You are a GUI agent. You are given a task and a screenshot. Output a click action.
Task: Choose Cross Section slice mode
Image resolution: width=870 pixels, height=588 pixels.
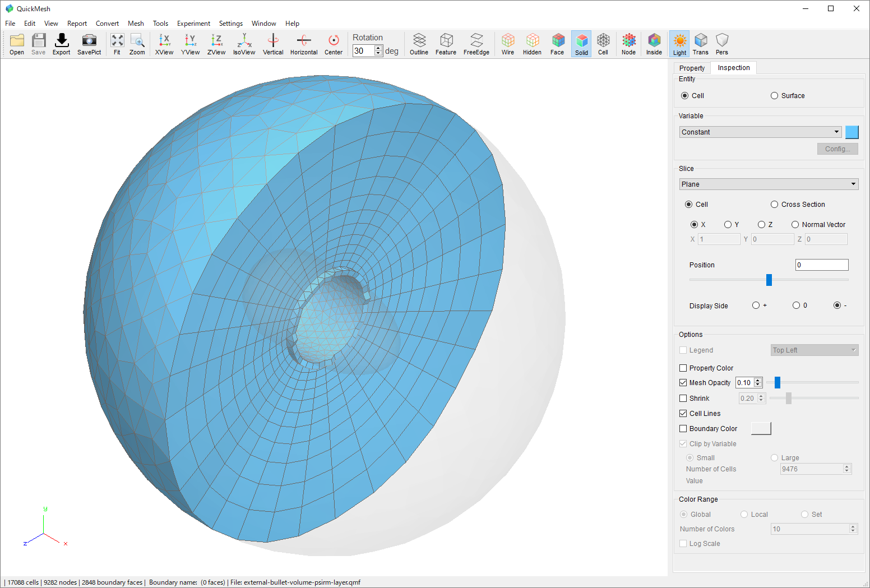[x=774, y=205]
